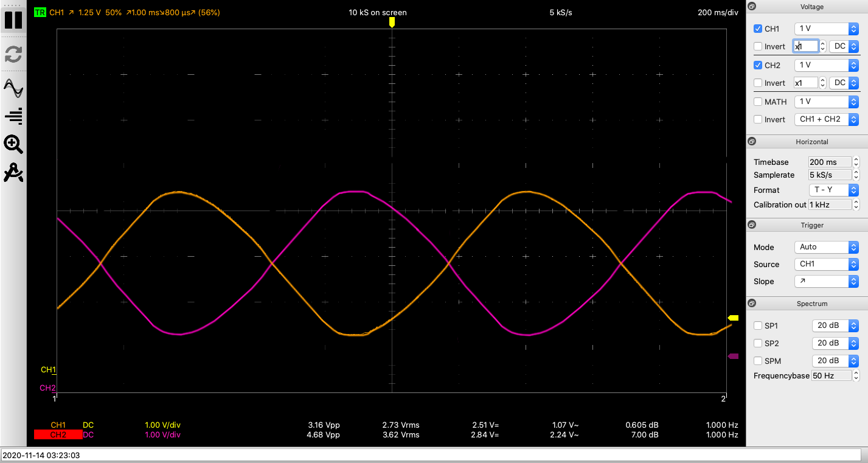Click the Samplerate 5 kS/s field
The height and width of the screenshot is (463, 868).
click(830, 175)
